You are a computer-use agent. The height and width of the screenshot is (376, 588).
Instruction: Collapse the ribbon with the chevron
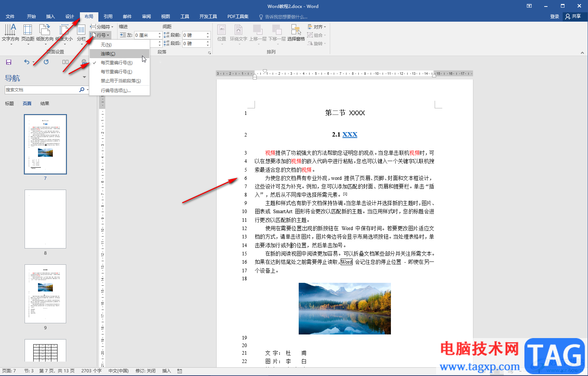(x=582, y=53)
